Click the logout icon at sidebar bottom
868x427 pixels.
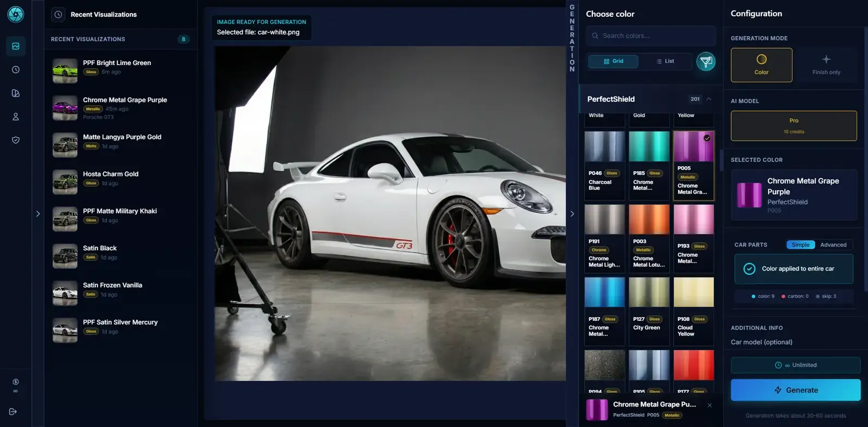[13, 412]
